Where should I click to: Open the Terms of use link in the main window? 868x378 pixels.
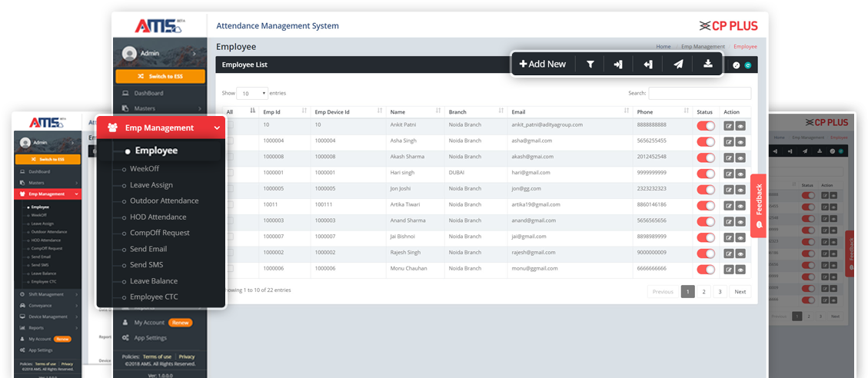[157, 357]
